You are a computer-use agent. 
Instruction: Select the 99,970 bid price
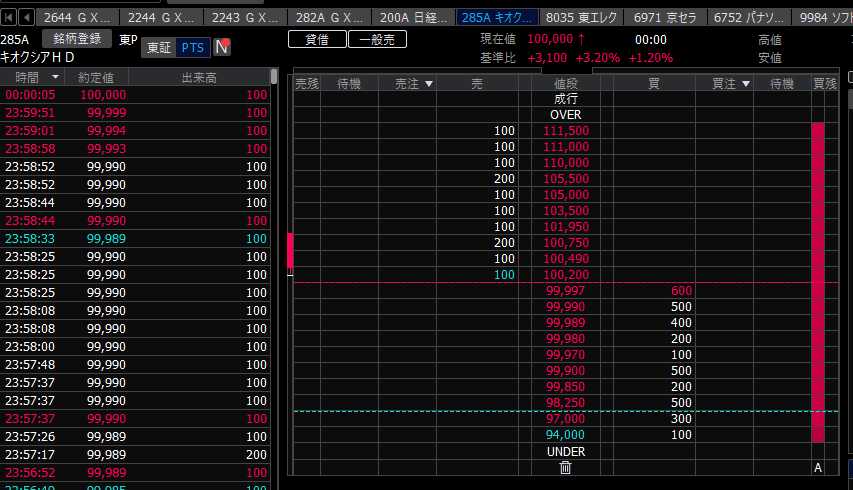pyautogui.click(x=566, y=355)
